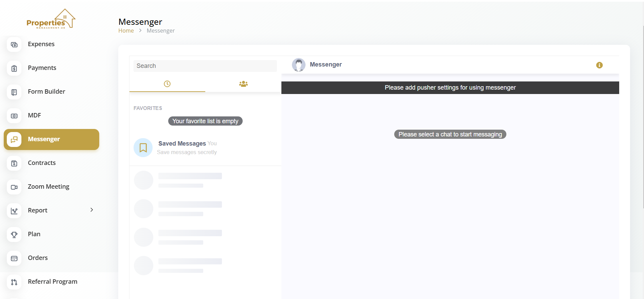Click the Contracts icon in sidebar
Screen dimensions: 644x299
(14, 163)
